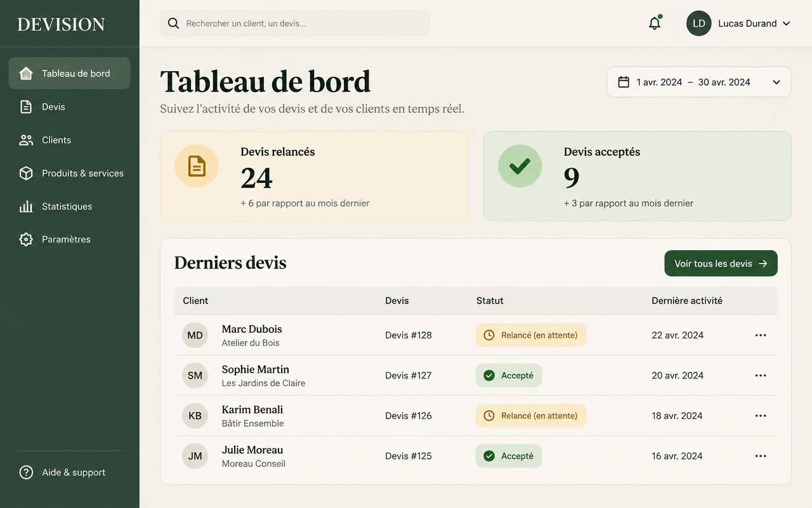Image resolution: width=812 pixels, height=508 pixels.
Task: Click the name Sophie Martin
Action: pos(255,369)
